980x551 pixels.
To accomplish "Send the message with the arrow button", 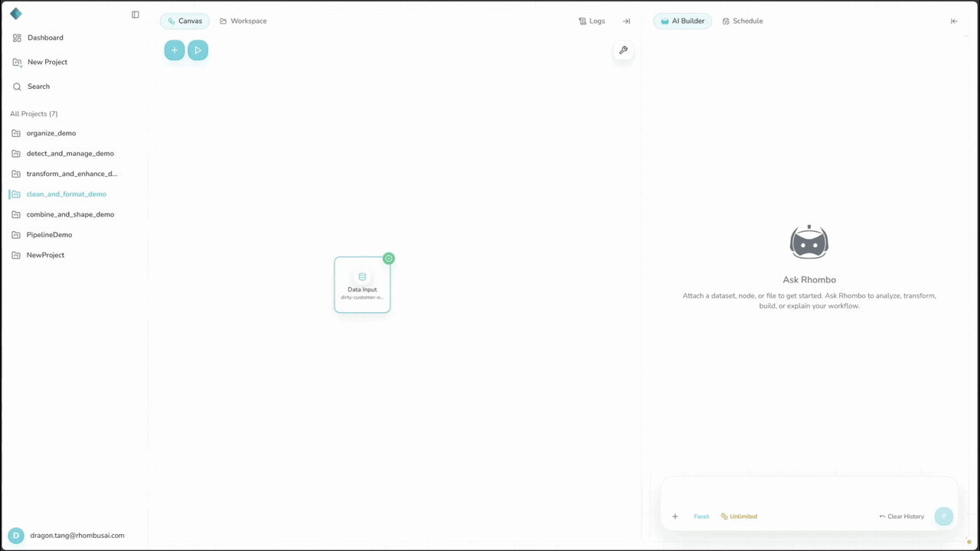I will click(x=944, y=517).
